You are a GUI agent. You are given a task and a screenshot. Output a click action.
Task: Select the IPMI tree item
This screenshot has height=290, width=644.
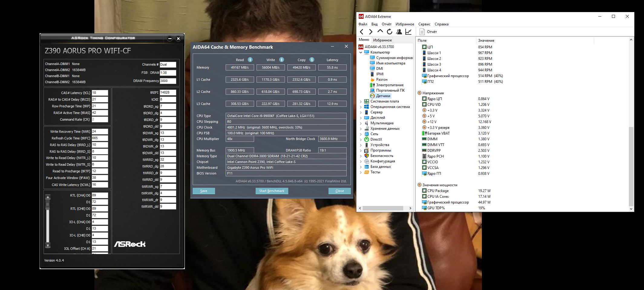click(380, 74)
